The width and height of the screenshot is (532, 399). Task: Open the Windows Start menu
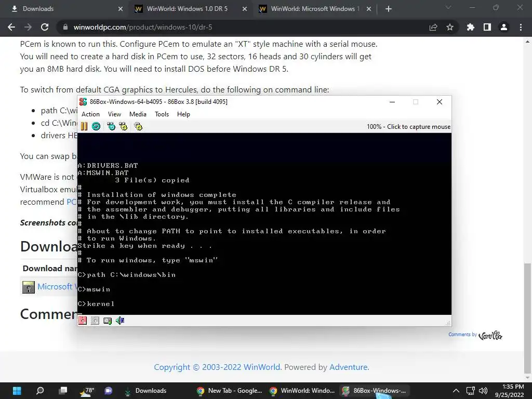click(17, 391)
